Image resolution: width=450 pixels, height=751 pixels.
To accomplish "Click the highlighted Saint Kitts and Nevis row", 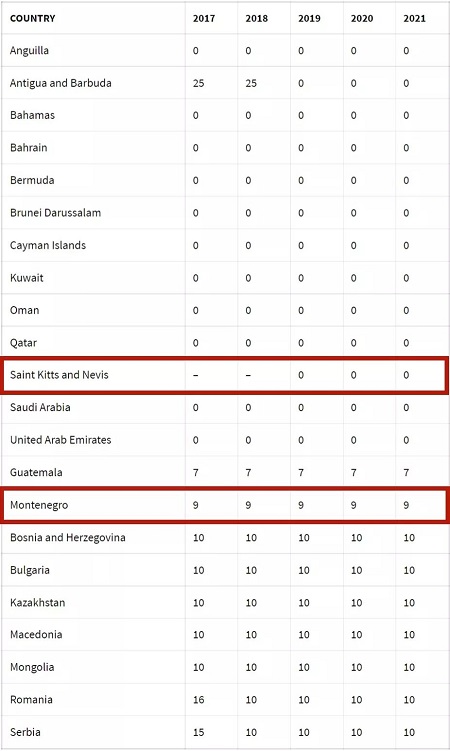I will 225,375.
